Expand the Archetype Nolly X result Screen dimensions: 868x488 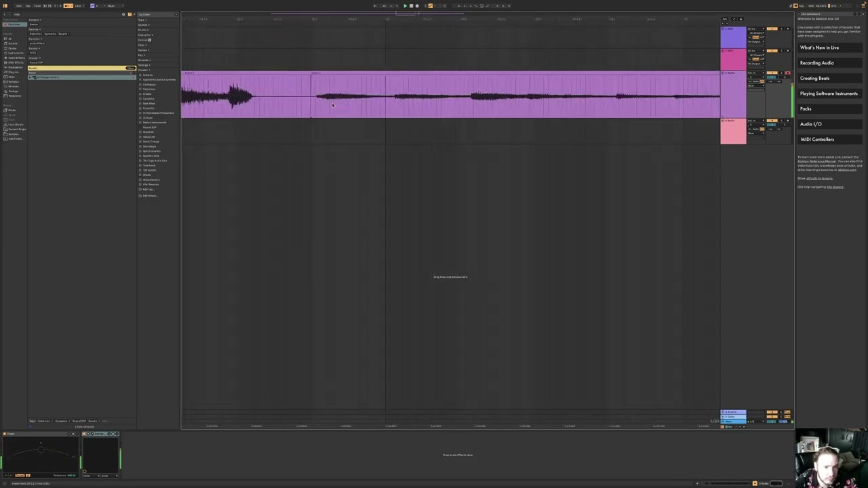(30, 77)
